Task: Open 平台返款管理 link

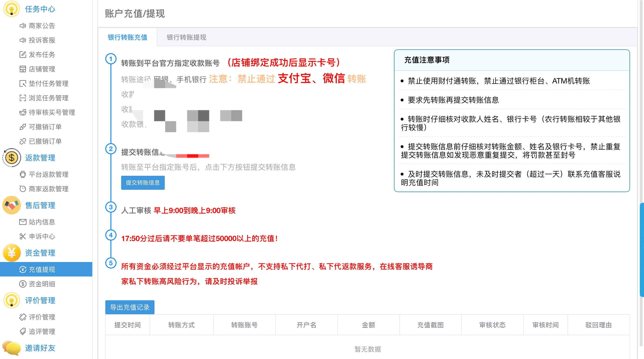Action: point(48,174)
